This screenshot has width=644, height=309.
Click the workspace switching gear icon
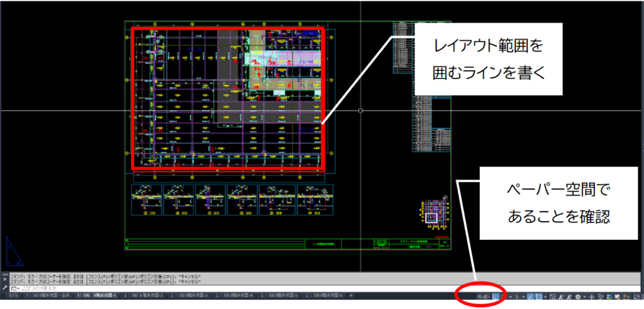pos(578,296)
